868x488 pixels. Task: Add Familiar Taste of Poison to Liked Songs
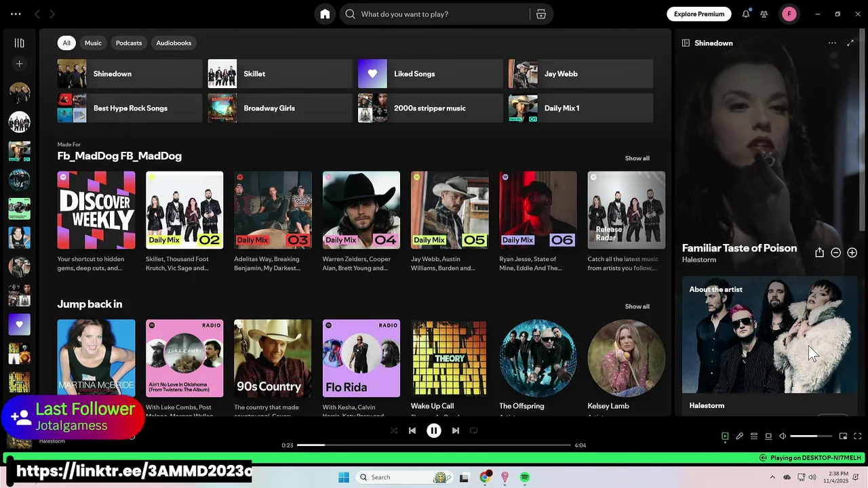[x=852, y=252]
